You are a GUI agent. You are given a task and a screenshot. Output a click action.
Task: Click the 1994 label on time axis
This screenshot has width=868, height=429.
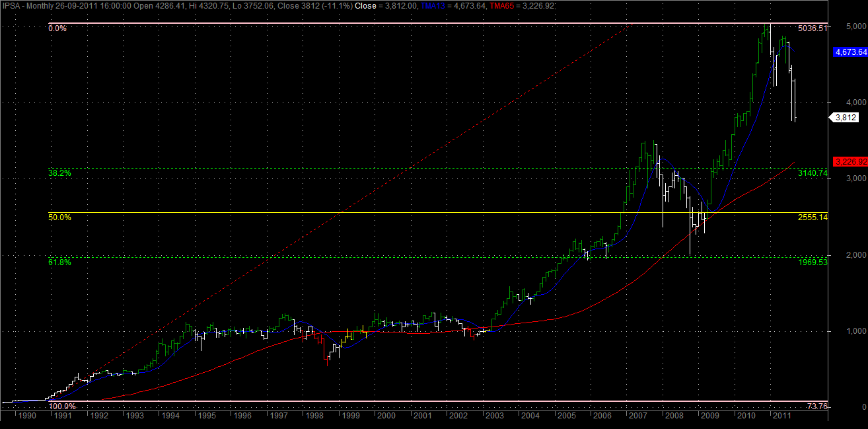(x=170, y=416)
